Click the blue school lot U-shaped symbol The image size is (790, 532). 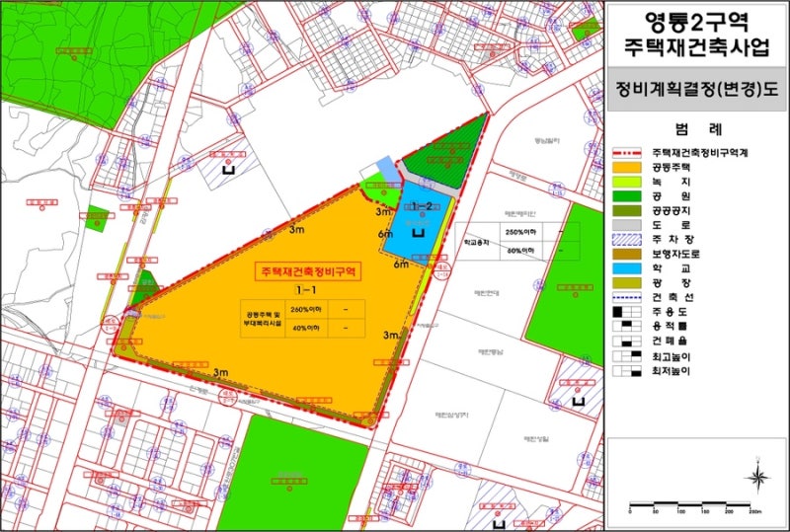coord(419,233)
